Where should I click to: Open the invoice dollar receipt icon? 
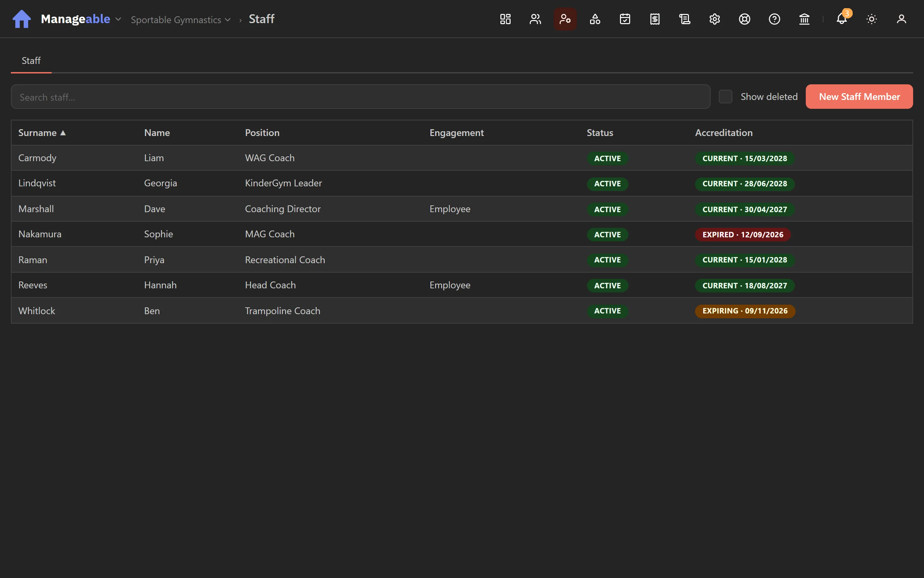click(655, 19)
